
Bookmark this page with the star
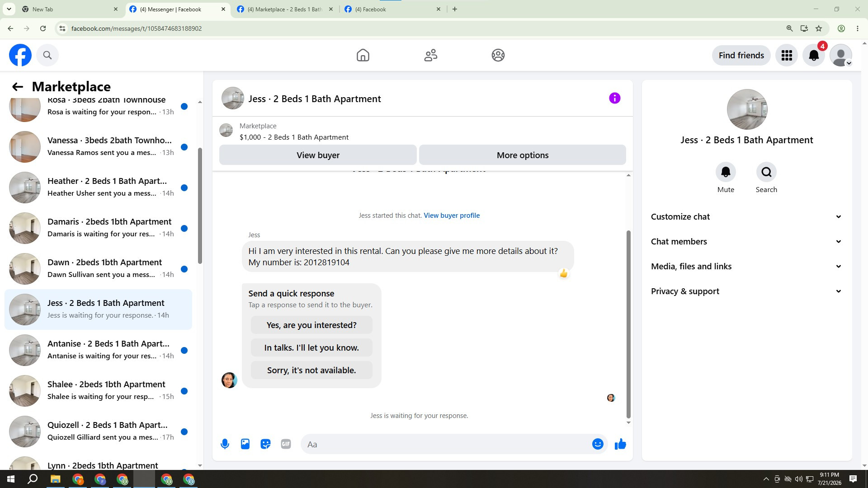pos(819,28)
